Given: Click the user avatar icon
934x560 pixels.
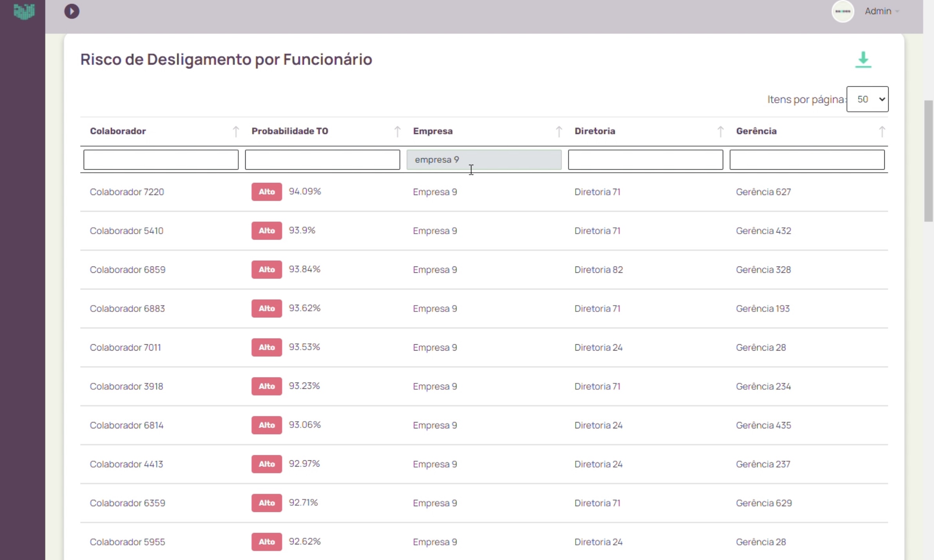Looking at the screenshot, I should pyautogui.click(x=842, y=11).
